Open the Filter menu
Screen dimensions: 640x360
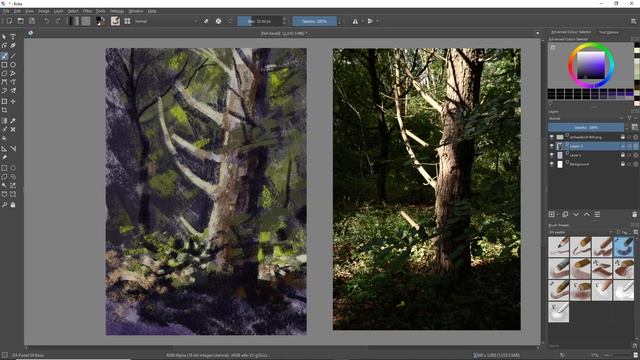click(87, 11)
